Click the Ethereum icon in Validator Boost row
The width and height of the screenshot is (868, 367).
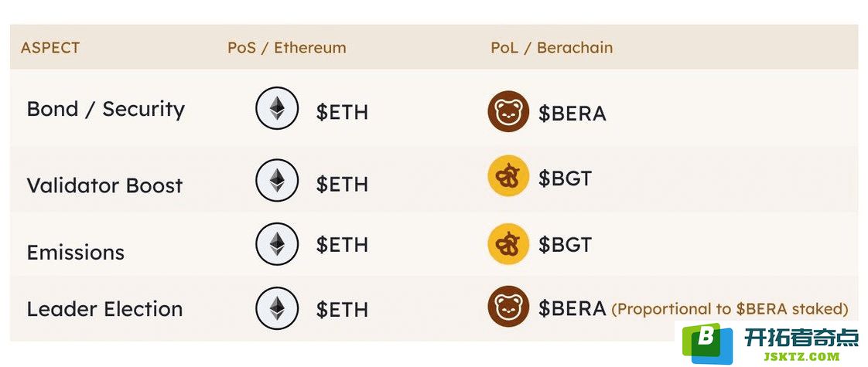277,180
